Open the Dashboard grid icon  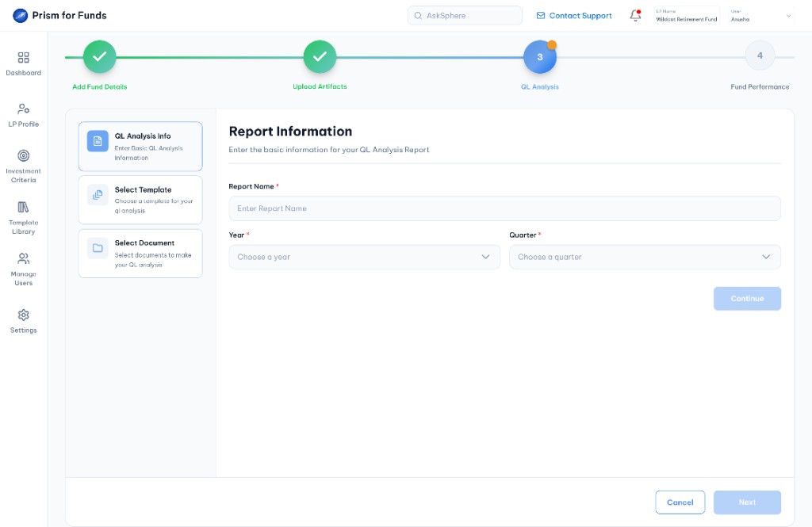click(x=23, y=58)
